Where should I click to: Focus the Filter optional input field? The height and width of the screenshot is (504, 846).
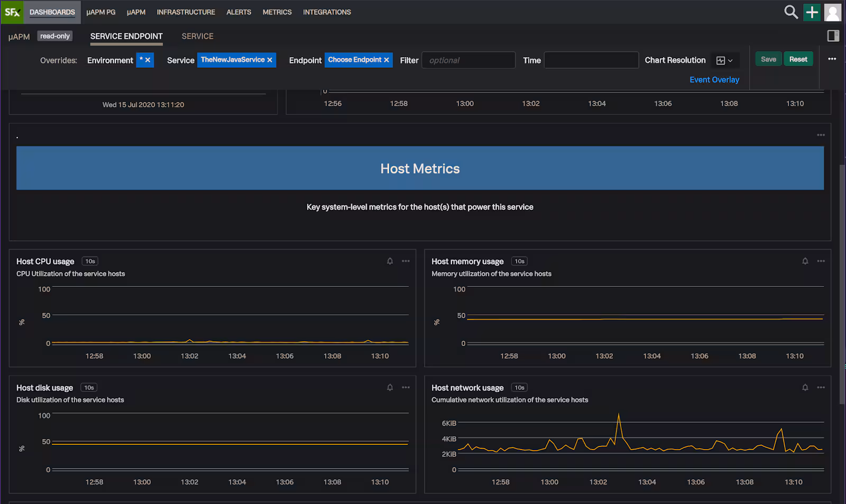[468, 60]
